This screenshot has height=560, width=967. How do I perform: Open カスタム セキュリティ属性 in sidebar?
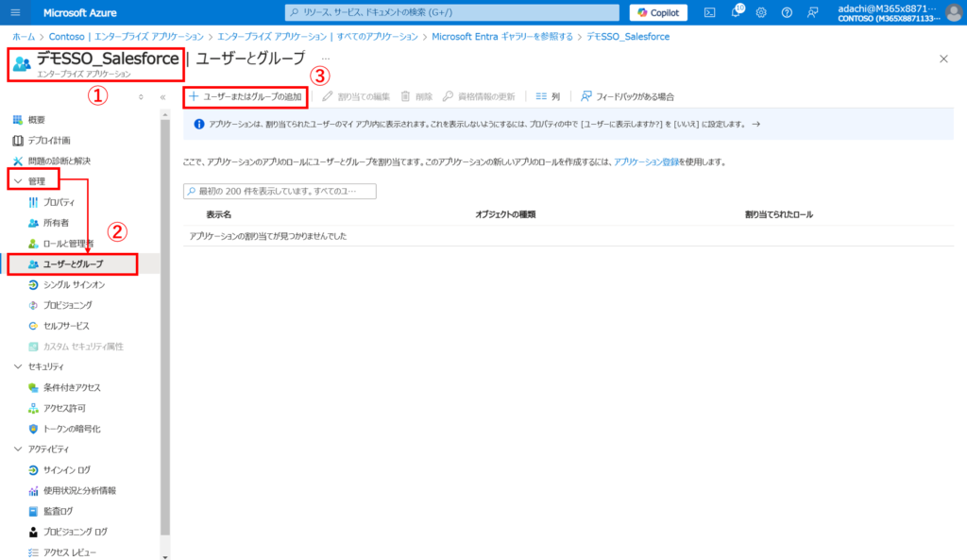pos(83,347)
